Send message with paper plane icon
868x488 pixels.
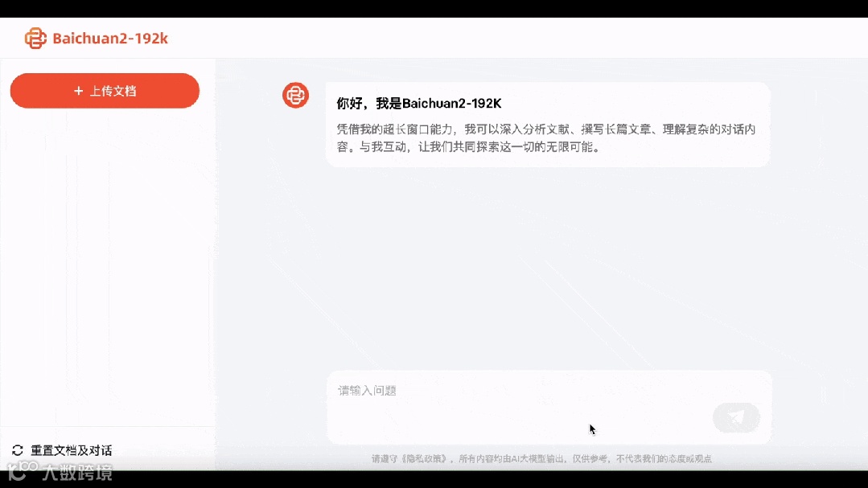pyautogui.click(x=736, y=418)
